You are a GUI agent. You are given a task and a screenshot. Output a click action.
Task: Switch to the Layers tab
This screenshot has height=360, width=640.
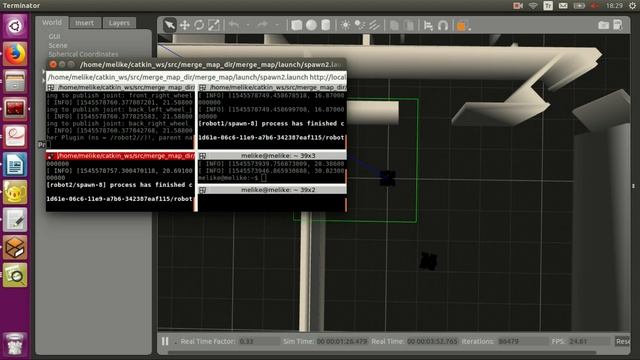point(119,23)
